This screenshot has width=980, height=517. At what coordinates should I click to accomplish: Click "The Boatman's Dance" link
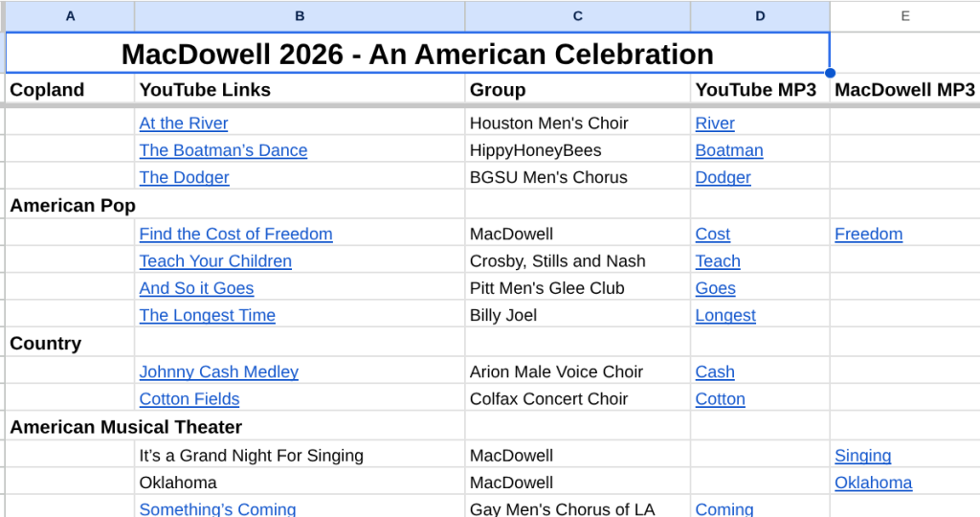click(x=223, y=150)
